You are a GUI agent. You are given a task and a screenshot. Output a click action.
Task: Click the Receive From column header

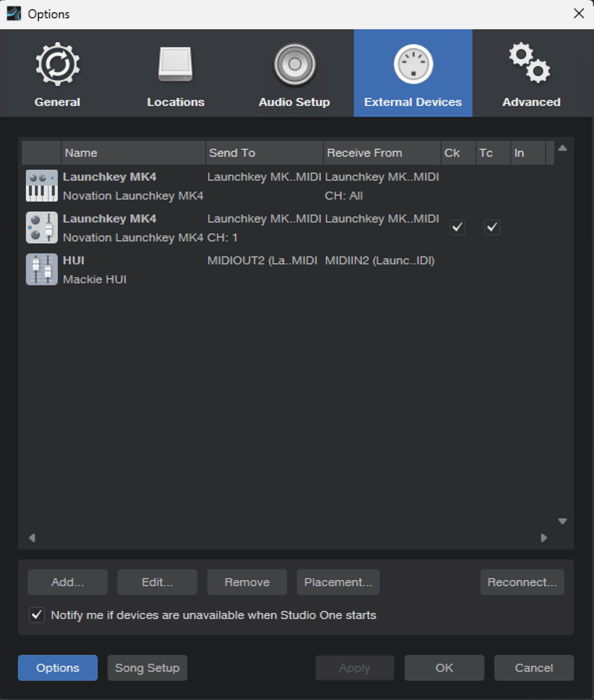coord(382,153)
